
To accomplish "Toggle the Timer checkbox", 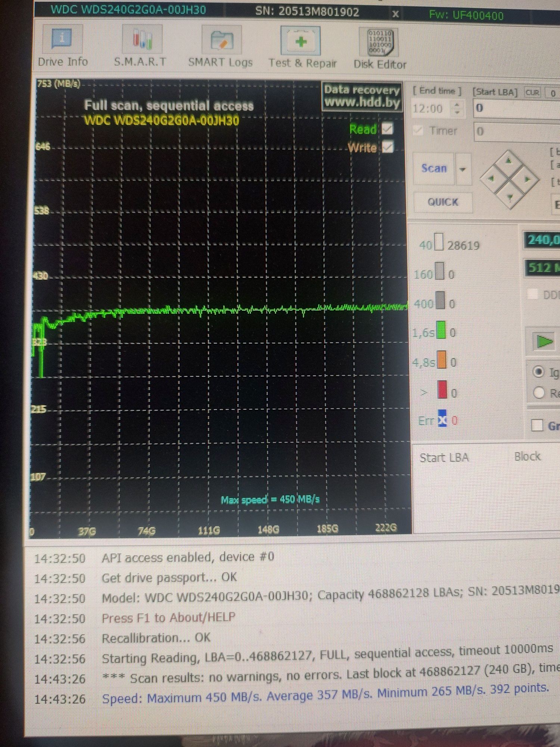I will tap(419, 130).
